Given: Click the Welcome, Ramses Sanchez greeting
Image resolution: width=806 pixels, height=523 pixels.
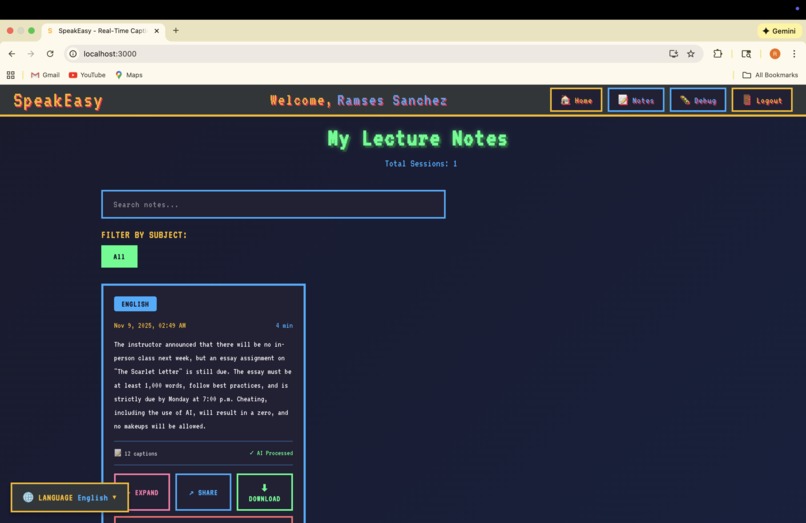Looking at the screenshot, I should pyautogui.click(x=358, y=100).
